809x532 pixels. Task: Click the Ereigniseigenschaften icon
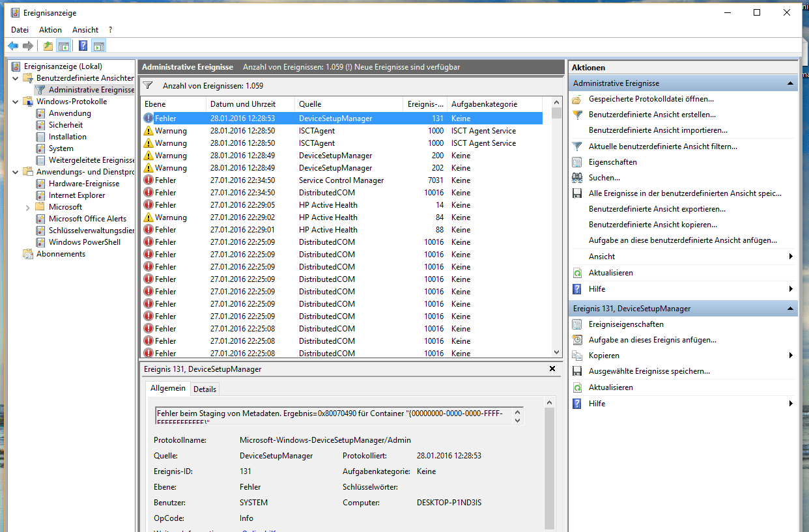pyautogui.click(x=576, y=324)
